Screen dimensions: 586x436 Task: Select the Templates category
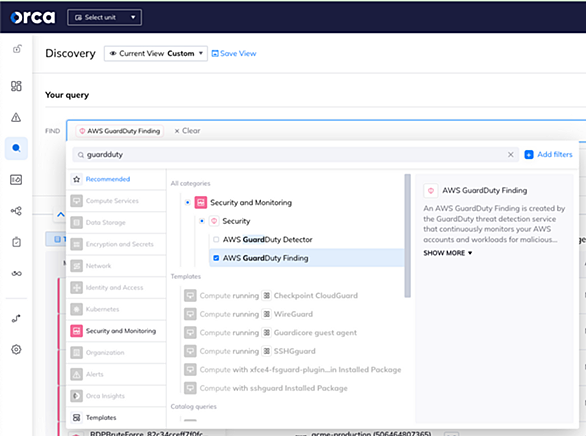coord(116,418)
